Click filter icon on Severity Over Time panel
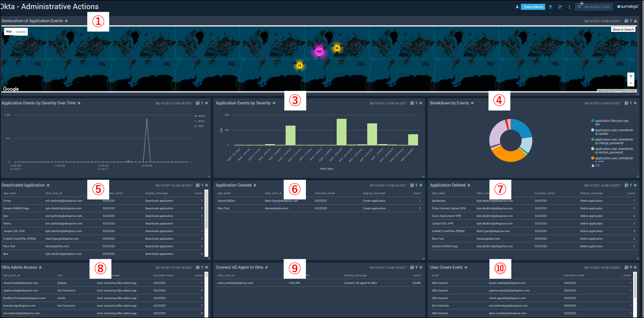Screen dimensions: 644x318 point(202,103)
